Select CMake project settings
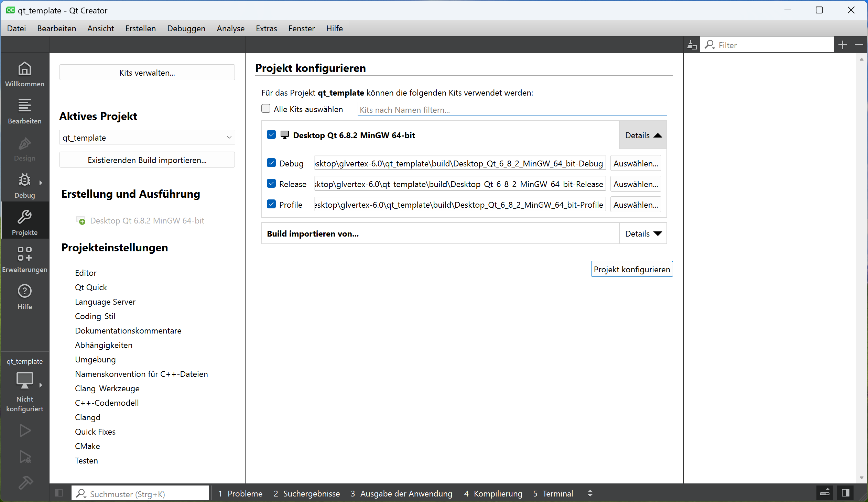Screen dimensions: 868x502 (87, 446)
